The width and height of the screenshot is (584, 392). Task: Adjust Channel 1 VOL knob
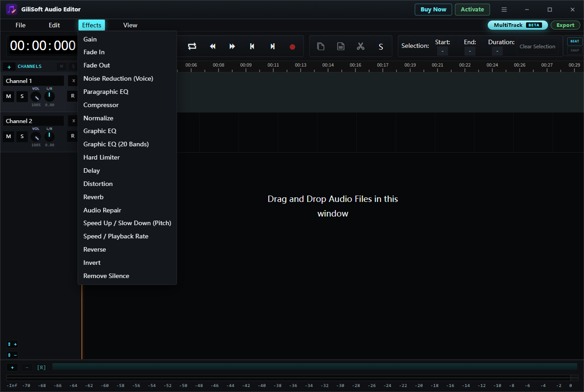(x=36, y=97)
